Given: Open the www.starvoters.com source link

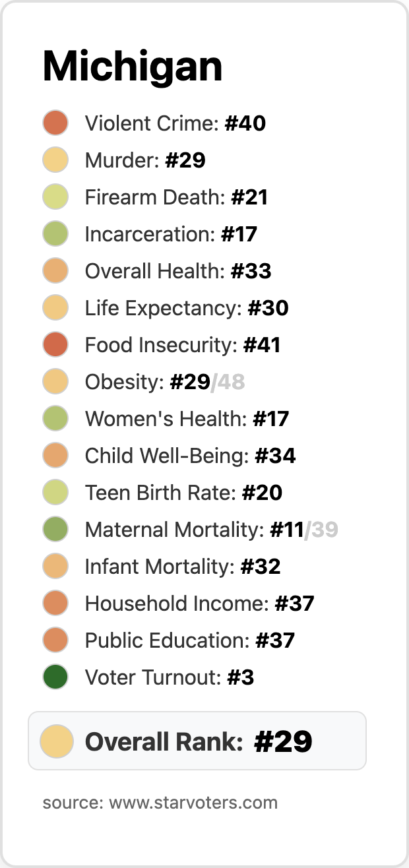Looking at the screenshot, I should (x=193, y=803).
